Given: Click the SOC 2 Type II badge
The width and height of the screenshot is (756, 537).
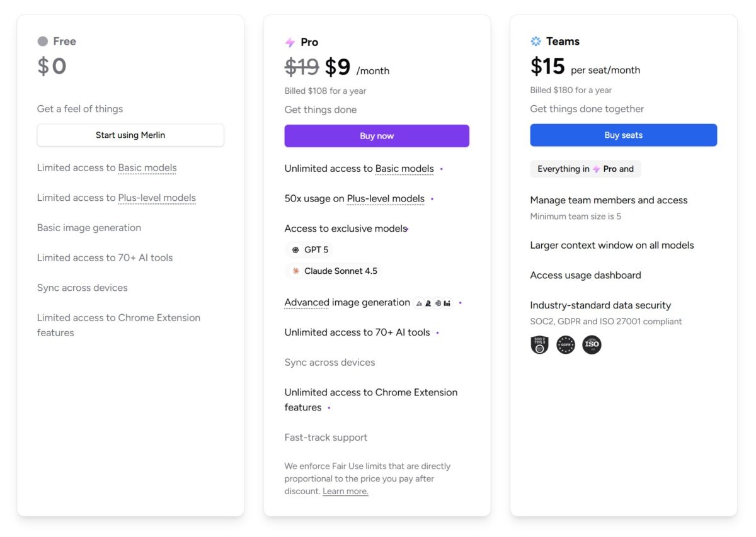Looking at the screenshot, I should [540, 345].
